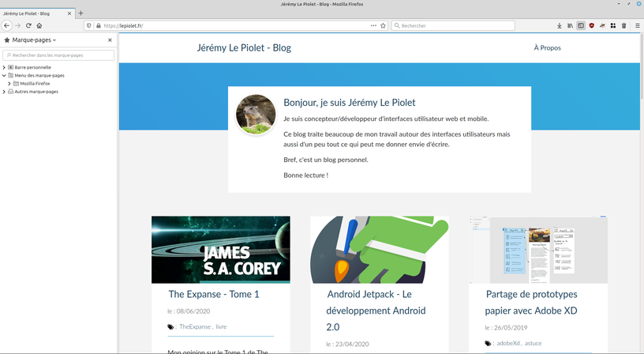Open the library menu icon
644x354 pixels.
point(570,25)
